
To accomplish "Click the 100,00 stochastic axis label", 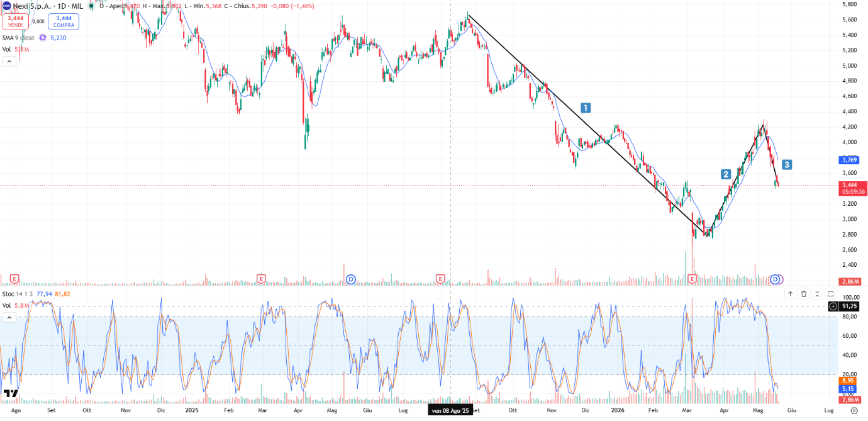I will point(851,297).
